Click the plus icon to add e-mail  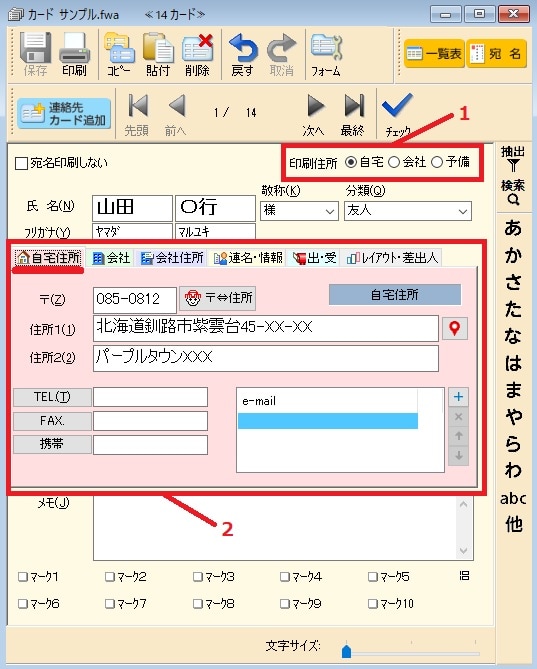coord(459,397)
